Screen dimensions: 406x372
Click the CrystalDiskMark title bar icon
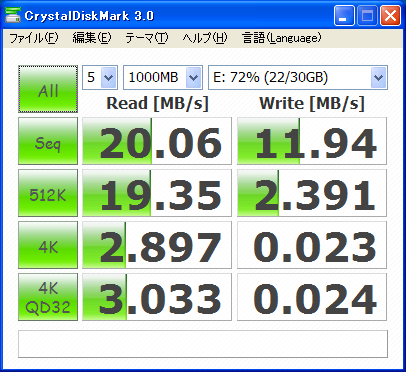(x=13, y=15)
